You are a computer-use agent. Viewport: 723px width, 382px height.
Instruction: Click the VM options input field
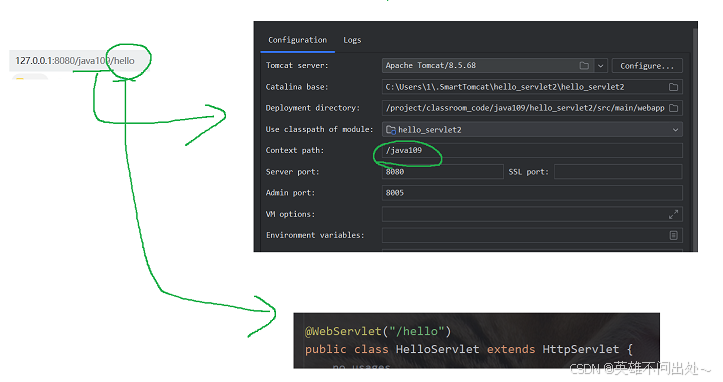532,214
